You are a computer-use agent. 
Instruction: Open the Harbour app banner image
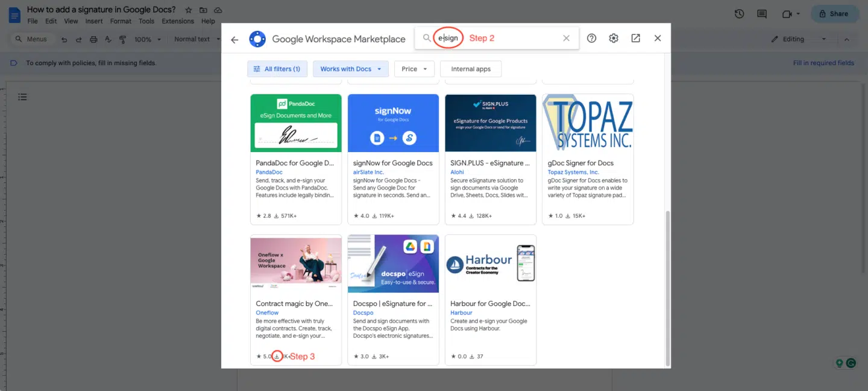pyautogui.click(x=491, y=264)
